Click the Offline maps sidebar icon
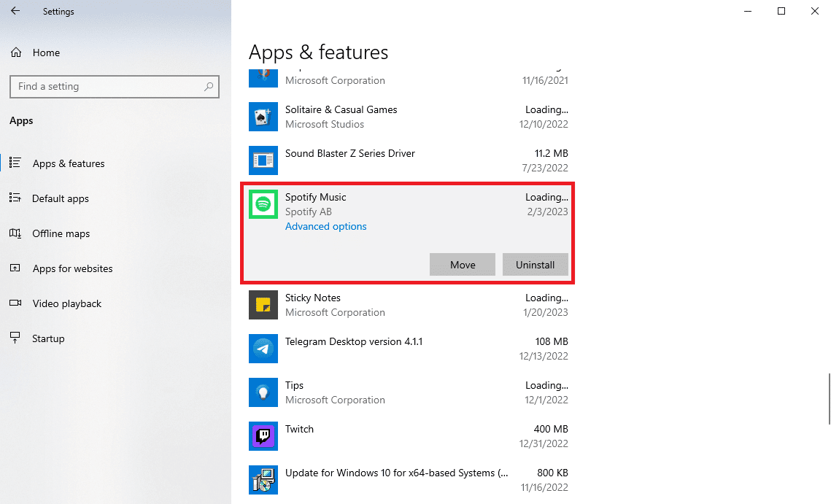This screenshot has width=831, height=504. pos(15,233)
